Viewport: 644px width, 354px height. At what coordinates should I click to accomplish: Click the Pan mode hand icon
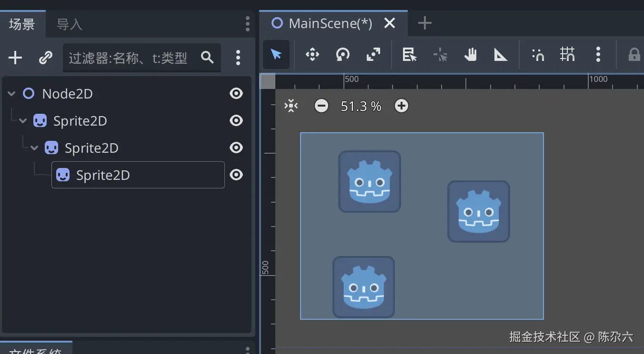471,55
